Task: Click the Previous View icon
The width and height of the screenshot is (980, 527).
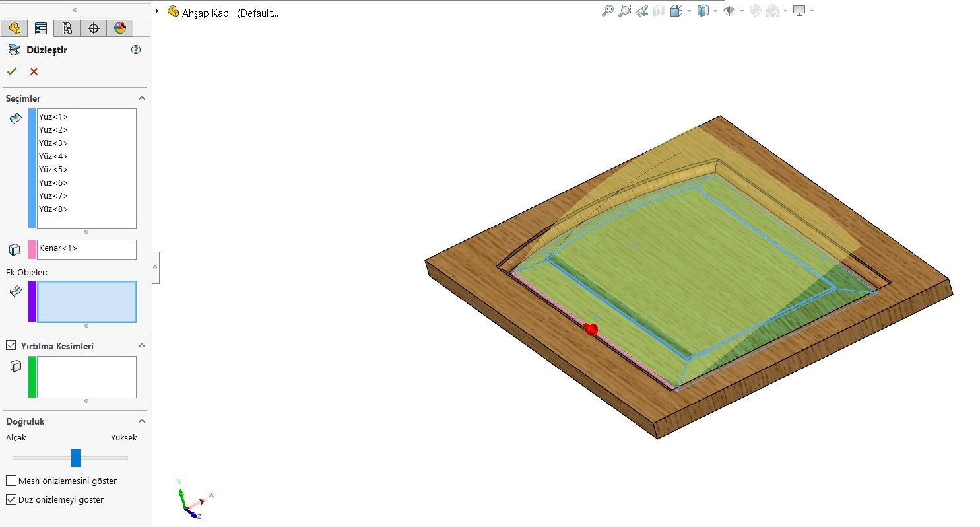Action: (x=642, y=11)
